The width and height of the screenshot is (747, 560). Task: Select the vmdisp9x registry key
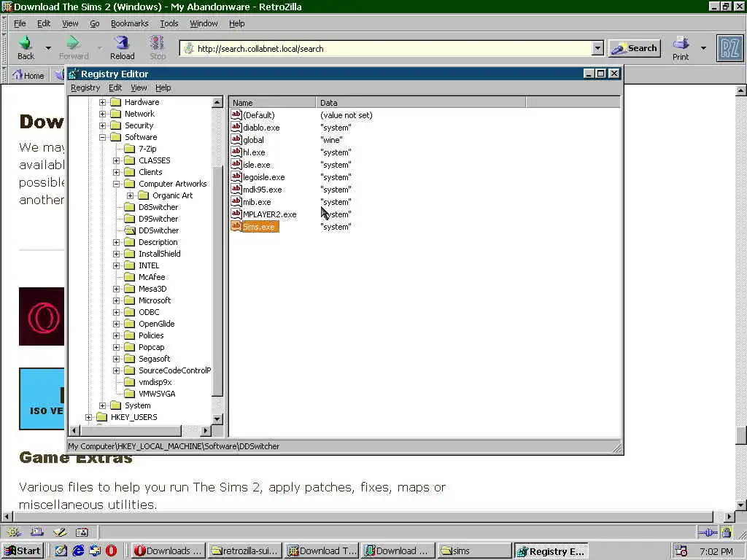(155, 382)
